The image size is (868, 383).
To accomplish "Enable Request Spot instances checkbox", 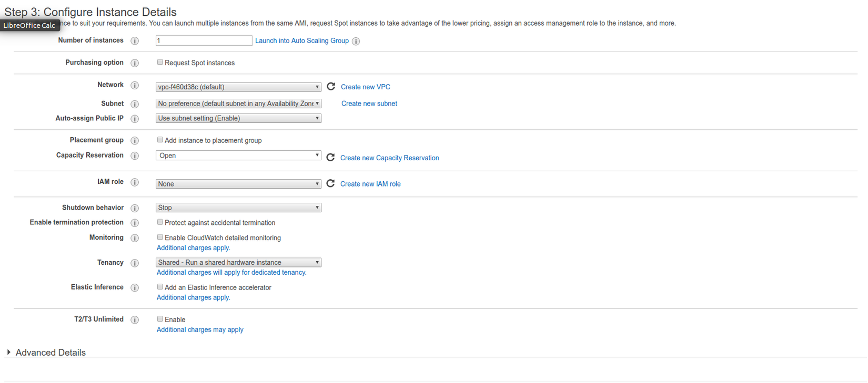I will point(160,63).
